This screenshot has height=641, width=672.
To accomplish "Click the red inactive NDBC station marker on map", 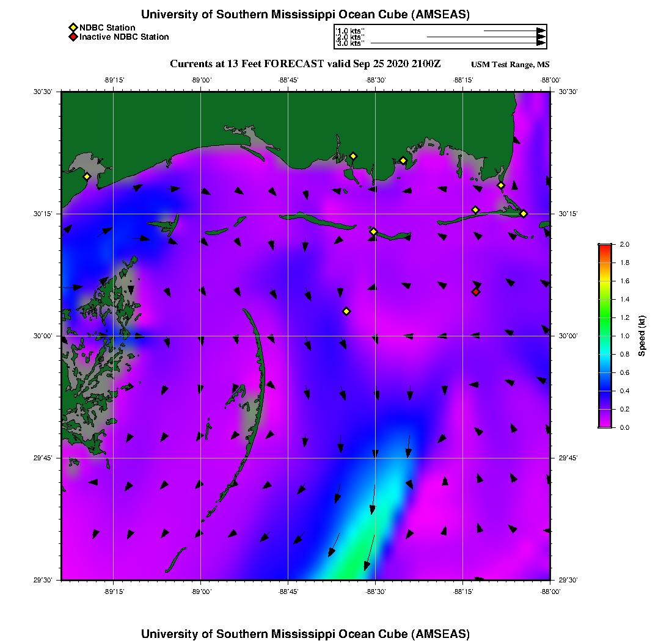I will [x=476, y=292].
